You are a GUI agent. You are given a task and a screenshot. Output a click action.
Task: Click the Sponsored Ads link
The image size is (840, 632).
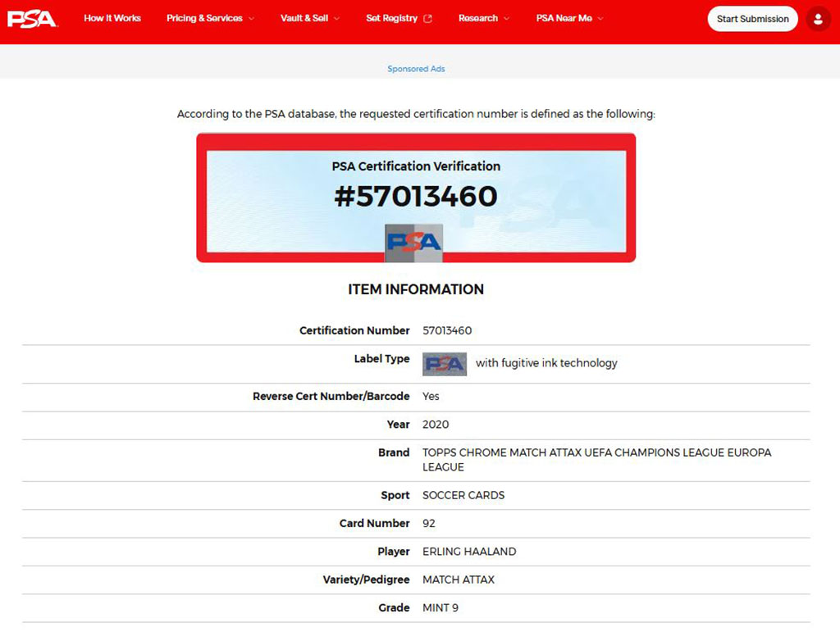point(416,69)
